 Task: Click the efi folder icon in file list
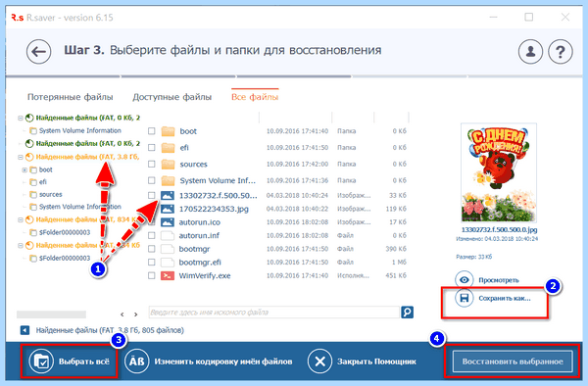[x=168, y=148]
